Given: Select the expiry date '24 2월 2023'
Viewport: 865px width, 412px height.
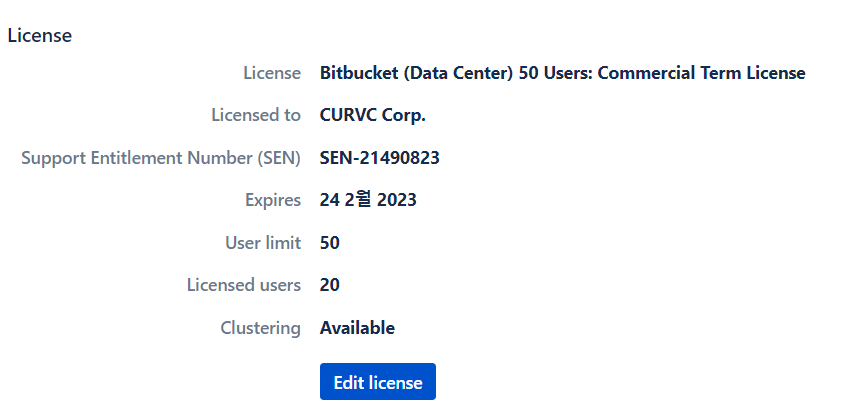Looking at the screenshot, I should coord(368,200).
